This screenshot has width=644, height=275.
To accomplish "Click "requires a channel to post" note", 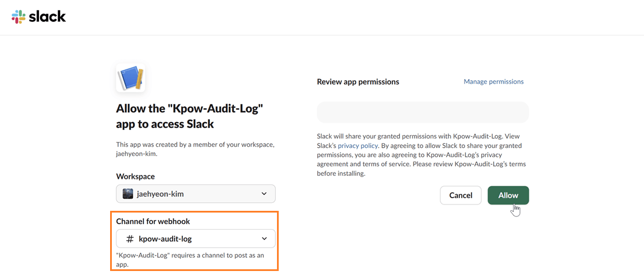I will coord(190,260).
